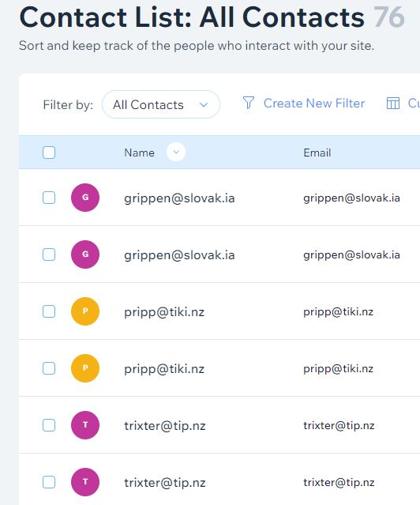Open first grippen@slovak.ia contact name
Image resolution: width=420 pixels, height=505 pixels.
[x=179, y=198]
